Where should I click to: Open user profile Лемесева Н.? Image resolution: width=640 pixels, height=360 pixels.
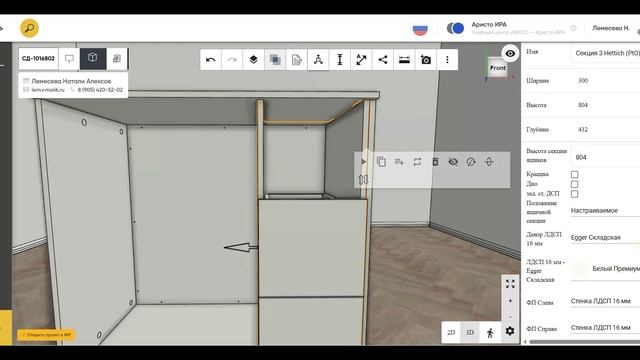[611, 28]
